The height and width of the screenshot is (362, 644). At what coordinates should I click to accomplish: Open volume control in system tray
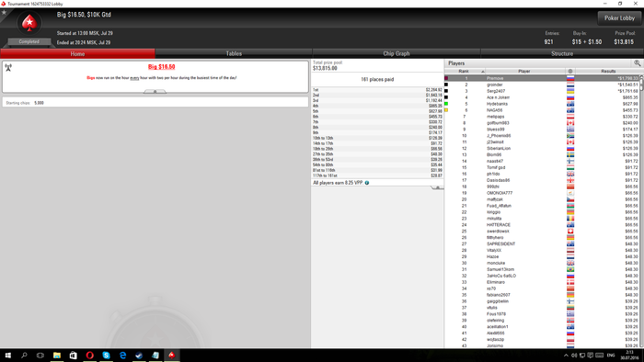(574, 356)
